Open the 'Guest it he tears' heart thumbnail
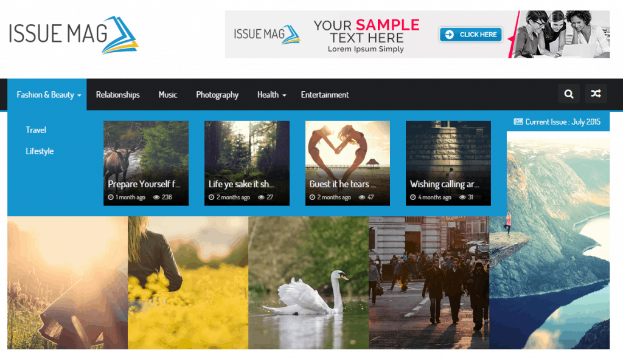623x364 pixels. (347, 163)
